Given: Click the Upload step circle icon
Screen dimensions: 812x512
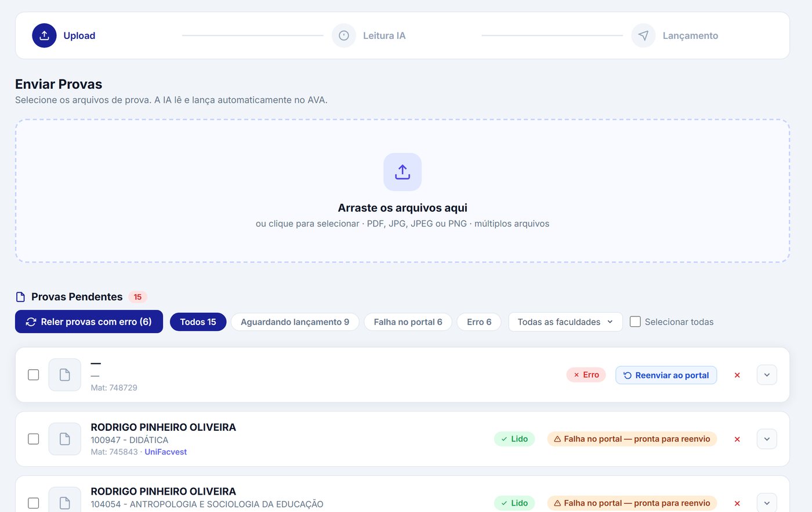Looking at the screenshot, I should 44,35.
